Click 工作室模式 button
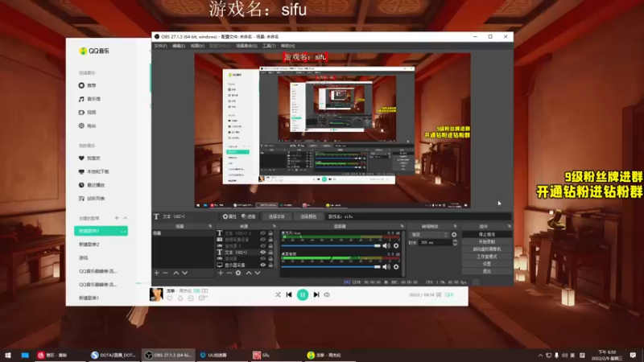The image size is (644, 362). 487,257
